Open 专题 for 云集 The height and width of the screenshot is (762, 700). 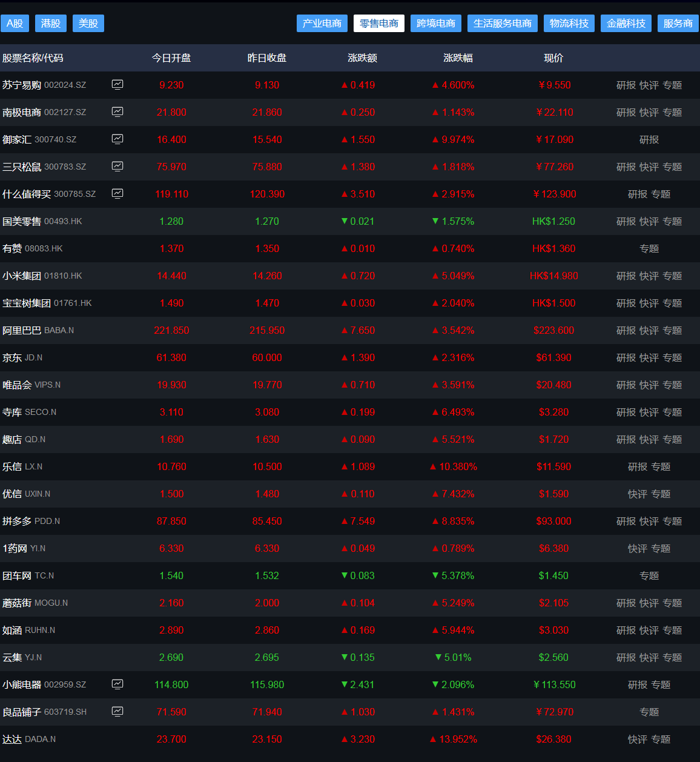click(672, 658)
